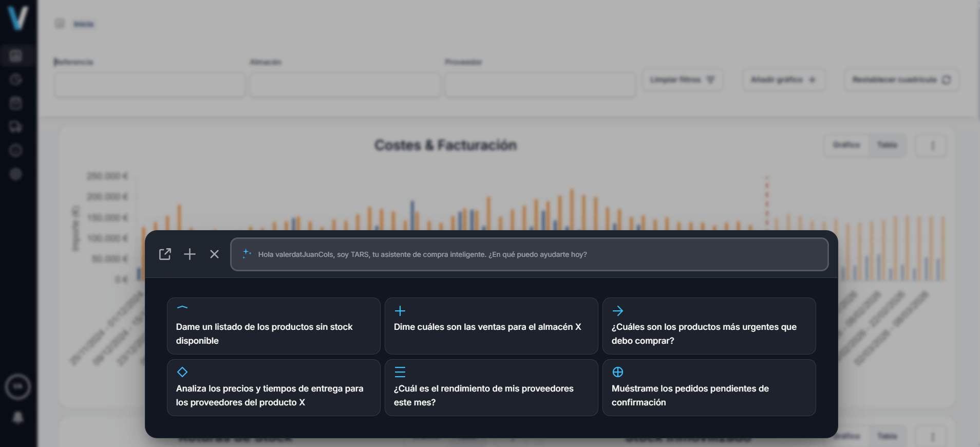This screenshot has width=980, height=447.
Task: Select the pedidos pendientes de confirmación suggestion
Action: coord(709,388)
